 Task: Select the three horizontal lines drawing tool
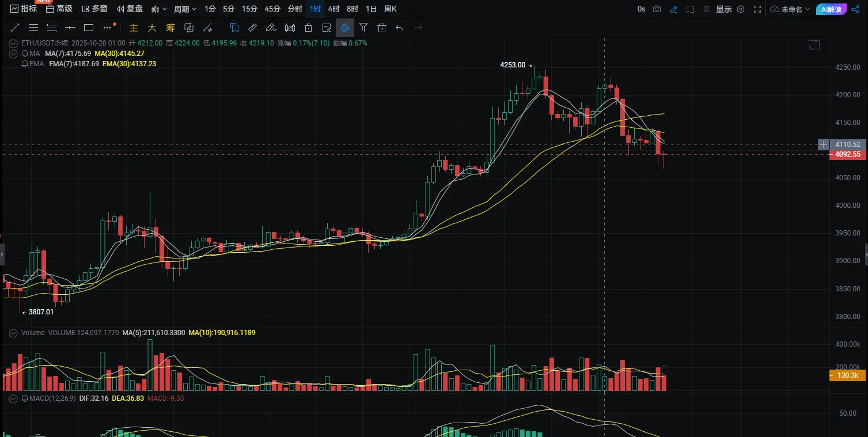pos(52,27)
